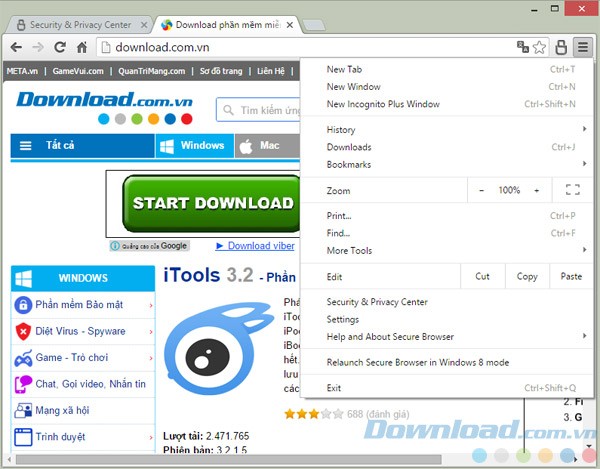Close the Download phần mềm tab
This screenshot has height=469, width=600.
[x=290, y=25]
